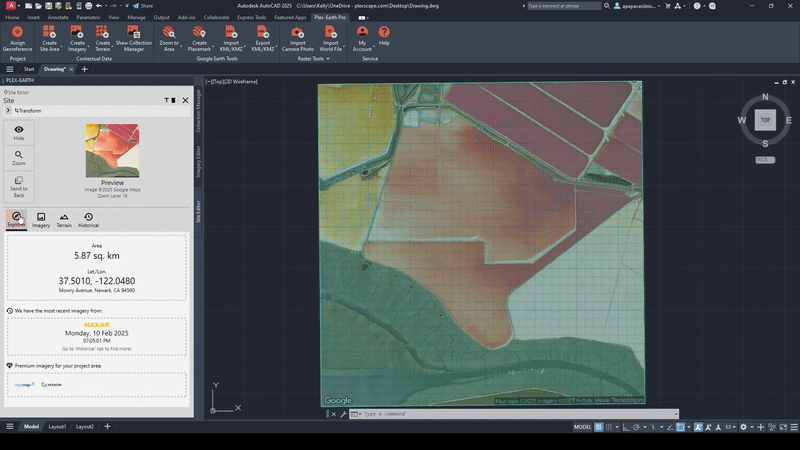The width and height of the screenshot is (800, 450).
Task: Open Plex-Earth Help
Action: pyautogui.click(x=384, y=36)
